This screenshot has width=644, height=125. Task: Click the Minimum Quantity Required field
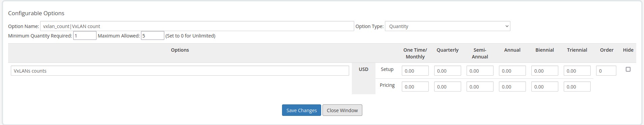[x=85, y=35]
